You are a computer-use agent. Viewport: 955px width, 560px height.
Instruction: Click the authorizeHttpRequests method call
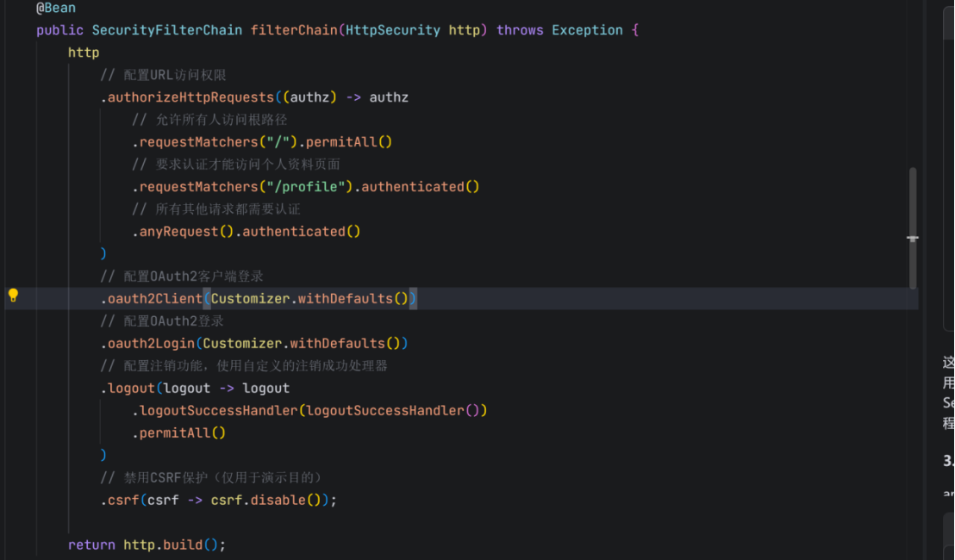point(190,97)
